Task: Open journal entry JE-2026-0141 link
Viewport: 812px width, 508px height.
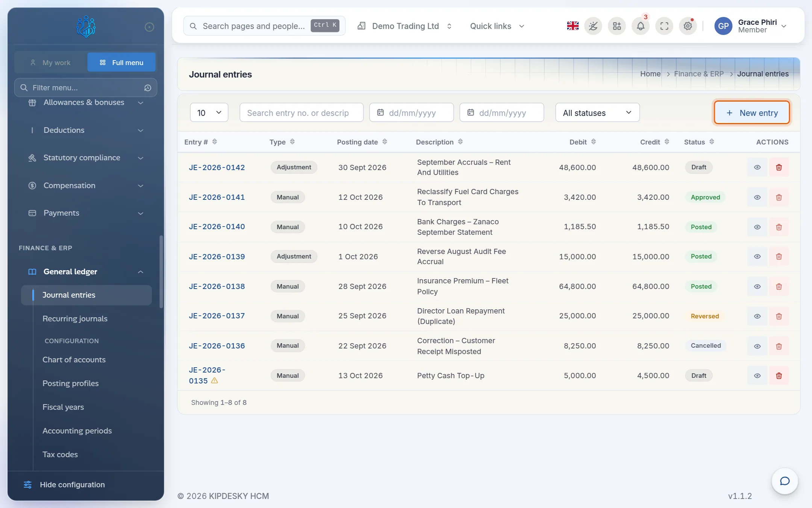Action: coord(217,197)
